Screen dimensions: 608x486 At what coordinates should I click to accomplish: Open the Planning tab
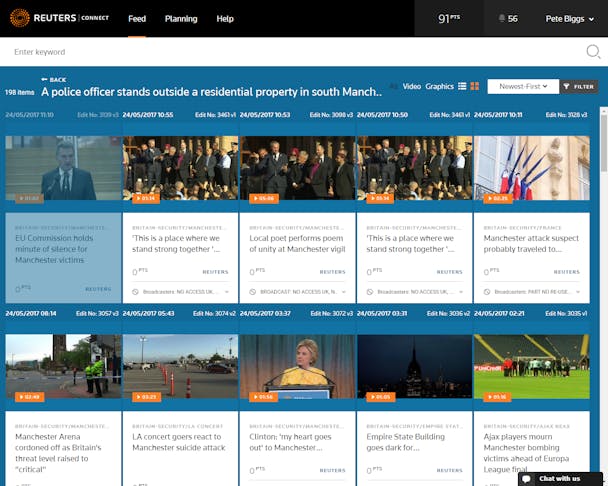pos(180,18)
